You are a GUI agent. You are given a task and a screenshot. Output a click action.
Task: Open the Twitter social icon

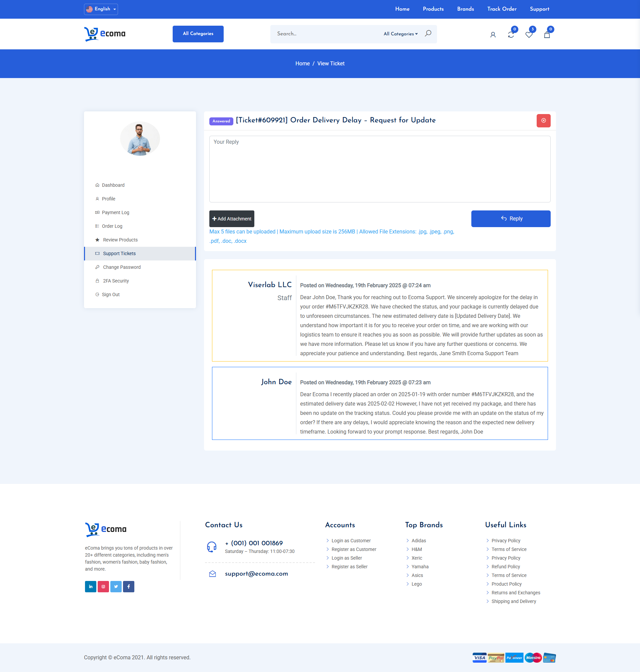[x=116, y=586]
